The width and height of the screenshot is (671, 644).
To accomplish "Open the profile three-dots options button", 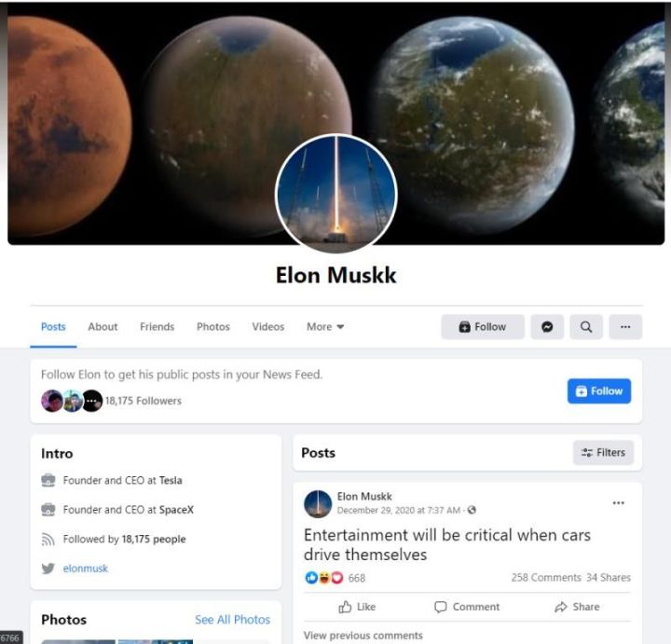I will coord(625,327).
